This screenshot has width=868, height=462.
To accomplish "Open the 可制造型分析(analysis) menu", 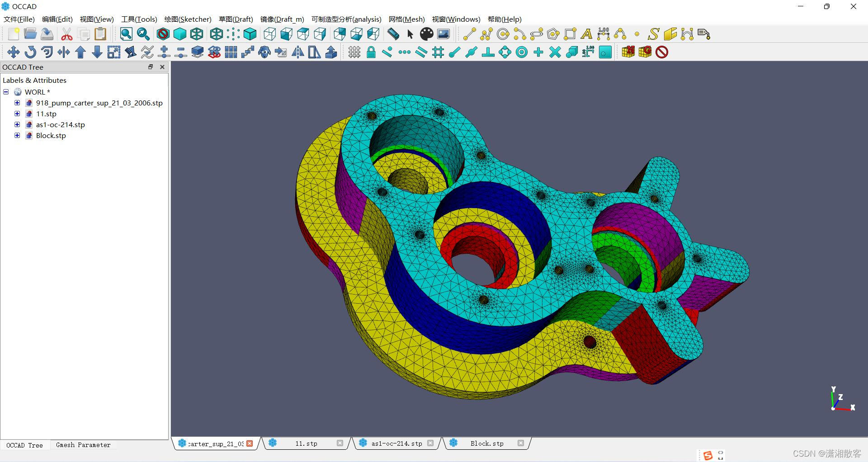I will click(346, 19).
